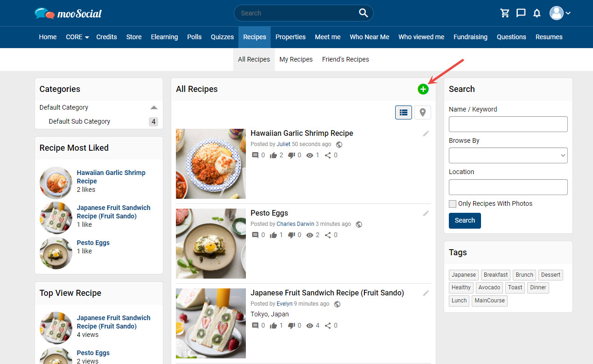Click comment icon on Japanese Fruit Sandwich

[255, 326]
